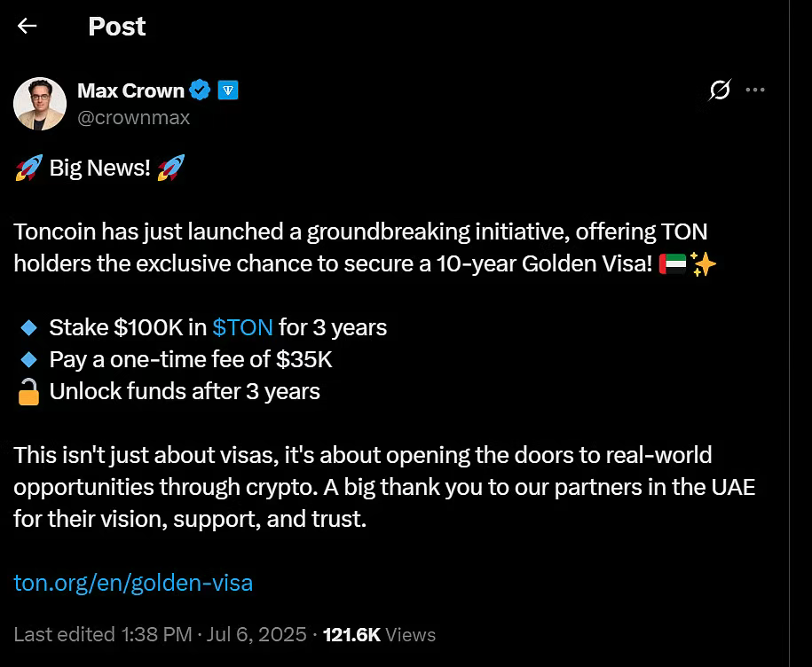Click the unlocked padlock emoji
This screenshot has width=812, height=667.
tap(28, 391)
